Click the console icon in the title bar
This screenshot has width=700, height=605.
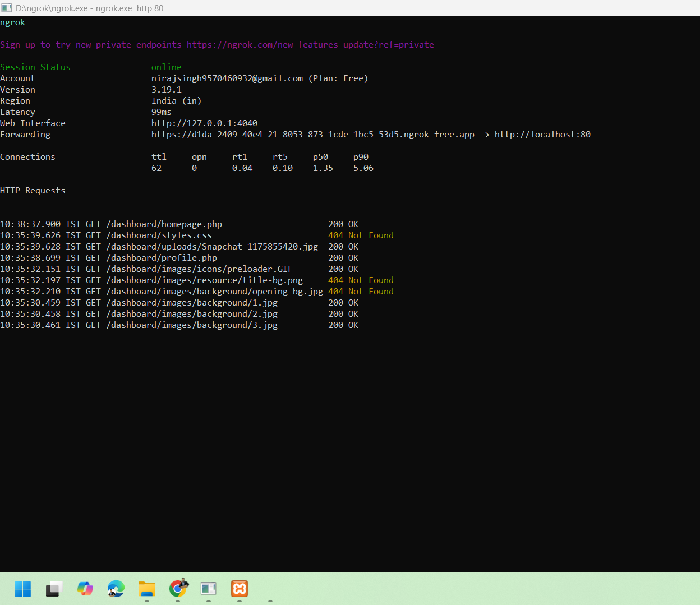7,8
